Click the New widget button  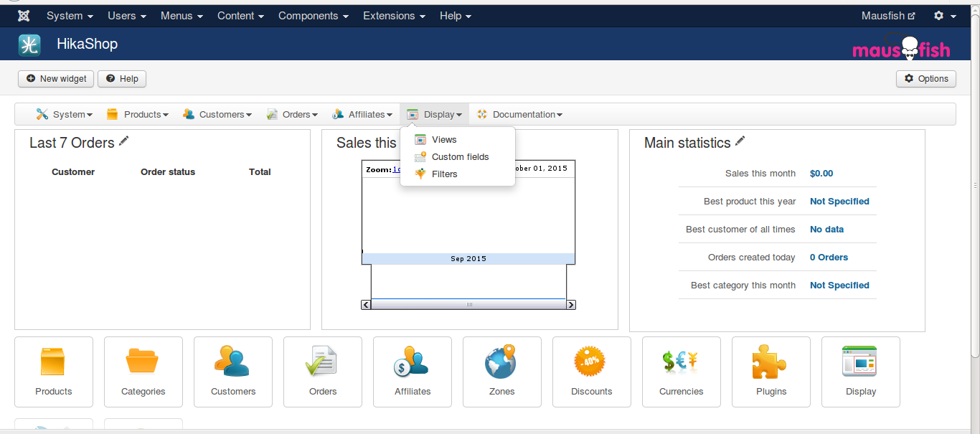tap(56, 79)
